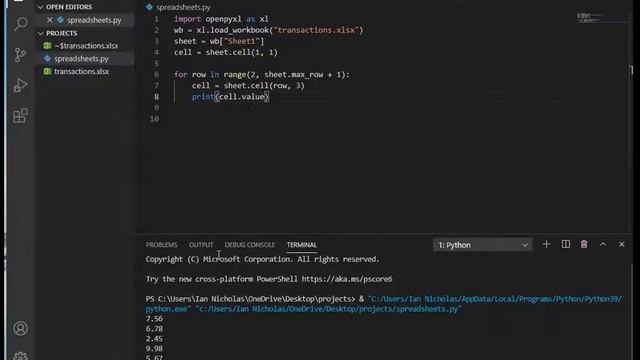Image resolution: width=640 pixels, height=360 pixels.
Task: Open the Accounts menu icon
Action: pyautogui.click(x=20, y=328)
